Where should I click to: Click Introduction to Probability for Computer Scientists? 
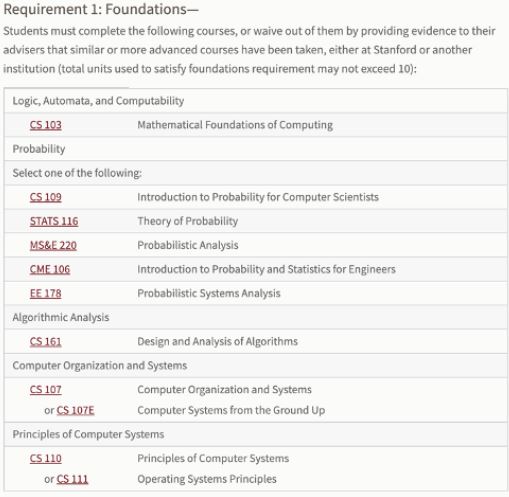coord(258,197)
